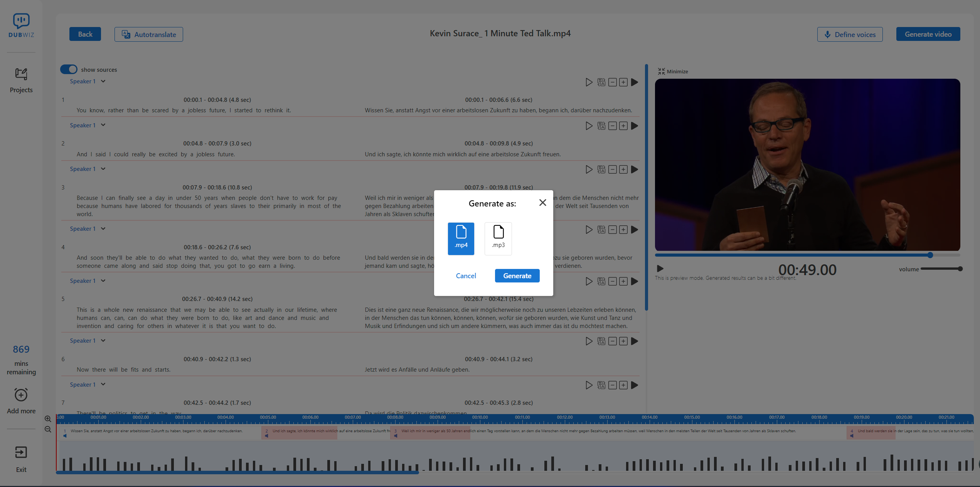980x487 pixels.
Task: Select the .mp4 output format
Action: [x=461, y=238]
